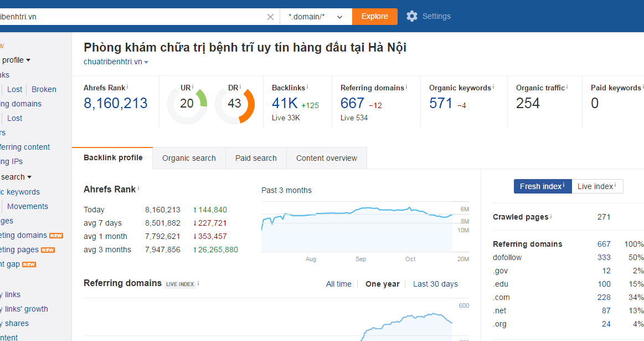
Task: Click the Organic traffic info icon
Action: (567, 87)
